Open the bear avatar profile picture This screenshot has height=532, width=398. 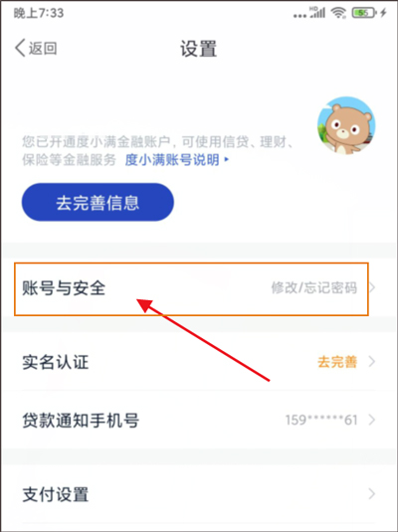click(346, 126)
